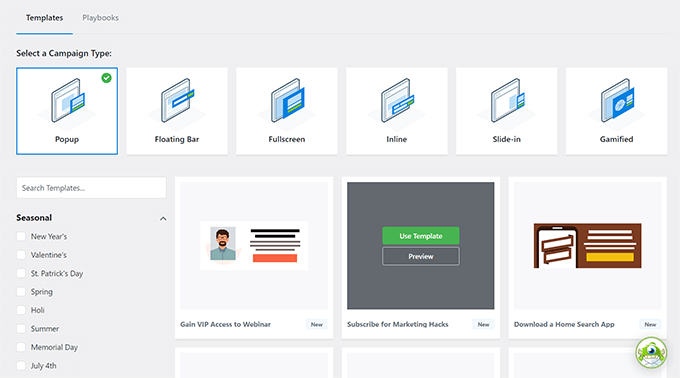Tick the St. Patrick's Day checkbox
The width and height of the screenshot is (680, 378).
click(x=21, y=273)
